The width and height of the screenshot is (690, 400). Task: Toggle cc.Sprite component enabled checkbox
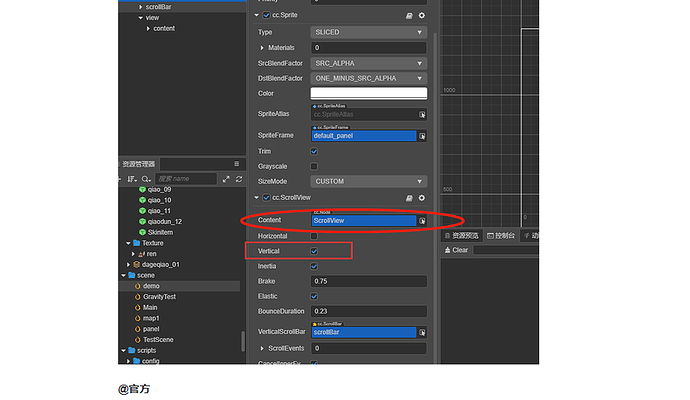point(266,15)
